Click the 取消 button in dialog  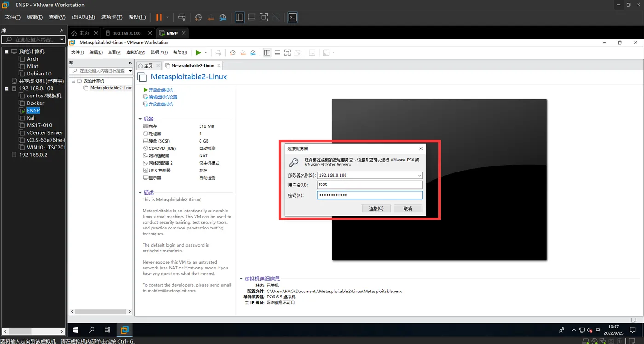(x=408, y=208)
